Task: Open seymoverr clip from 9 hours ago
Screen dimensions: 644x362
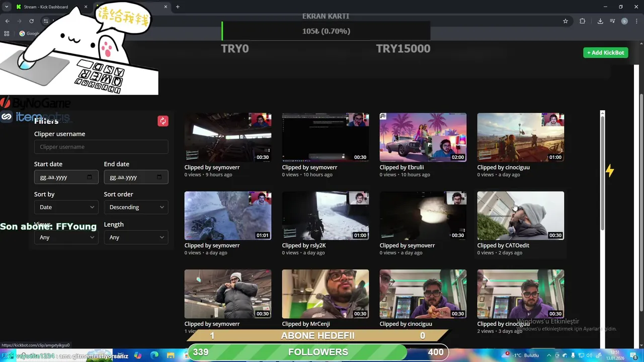Action: [228, 137]
